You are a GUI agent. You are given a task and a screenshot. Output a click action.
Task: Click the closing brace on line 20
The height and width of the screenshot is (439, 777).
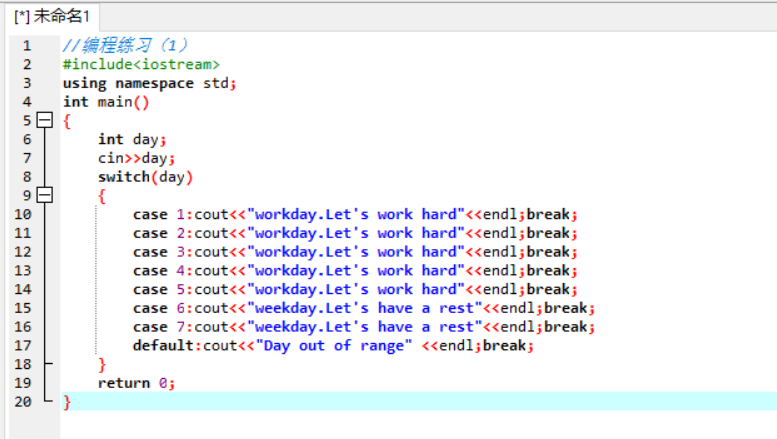(67, 402)
